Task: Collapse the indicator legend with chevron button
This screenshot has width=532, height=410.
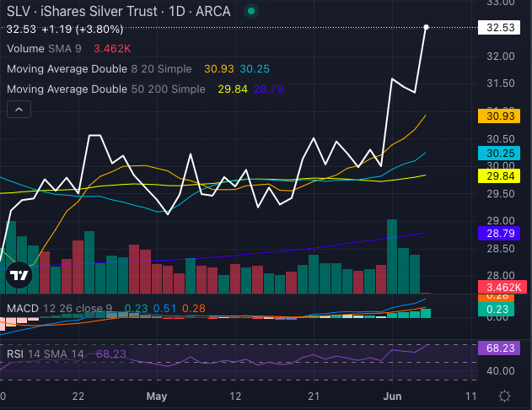Action: (x=19, y=110)
